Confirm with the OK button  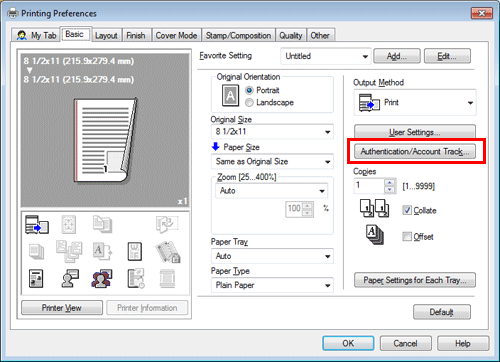[x=348, y=343]
